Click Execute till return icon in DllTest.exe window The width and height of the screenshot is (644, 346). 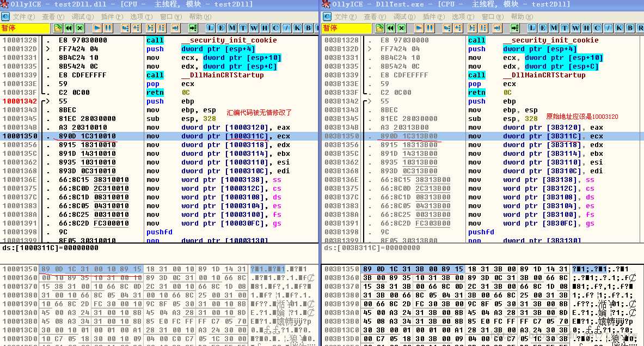(498, 28)
